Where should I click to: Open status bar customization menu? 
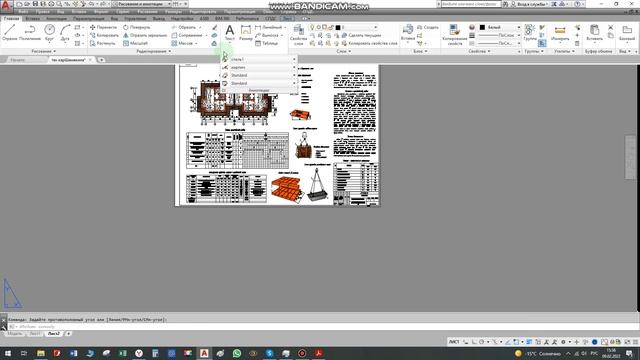click(636, 342)
